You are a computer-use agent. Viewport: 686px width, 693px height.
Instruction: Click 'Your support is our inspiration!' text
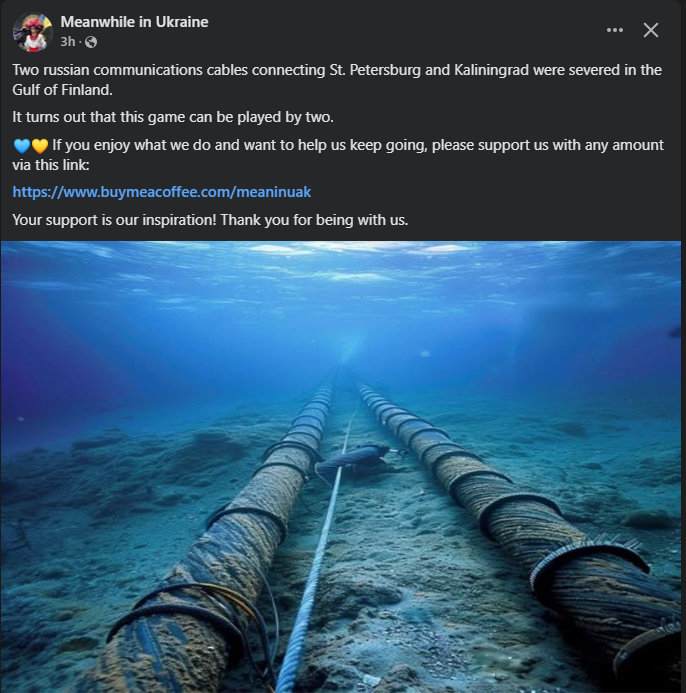[114, 220]
